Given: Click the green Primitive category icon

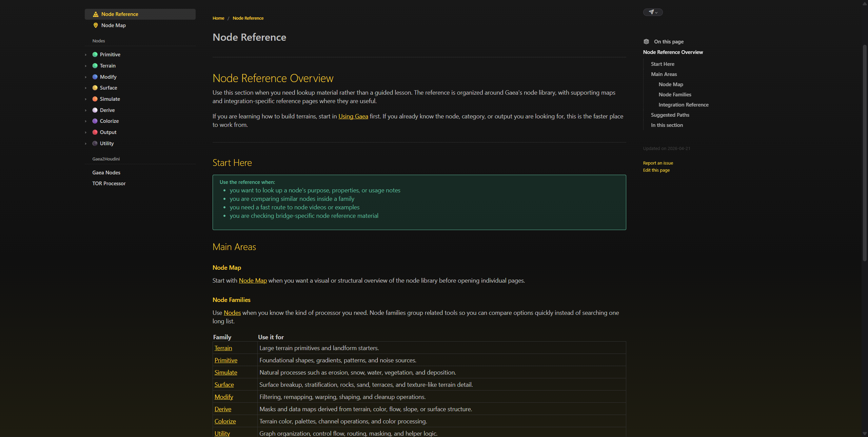Looking at the screenshot, I should [x=95, y=55].
